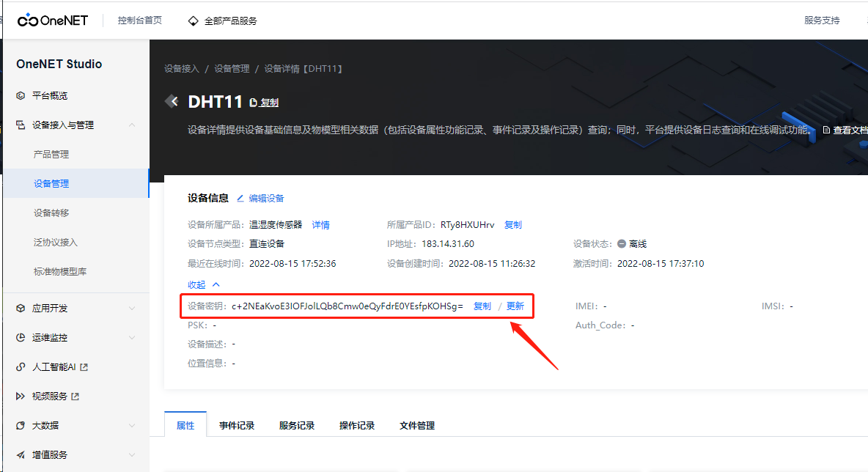
Task: Click the 设备创建时间 value 11:26:32
Action: pos(492,263)
